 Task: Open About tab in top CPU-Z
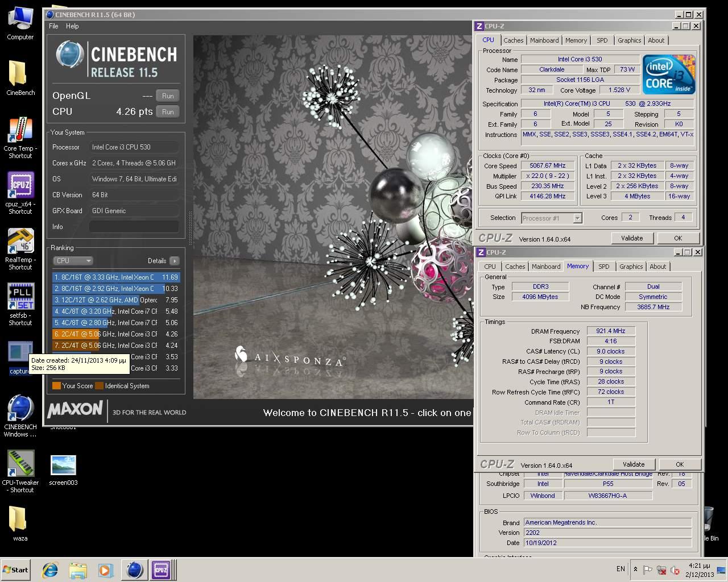click(656, 40)
